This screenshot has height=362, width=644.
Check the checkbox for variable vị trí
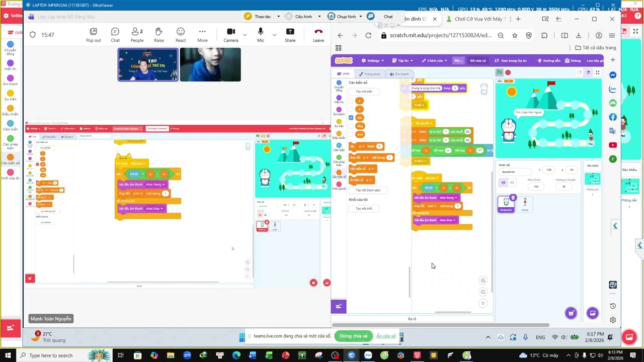351,134
